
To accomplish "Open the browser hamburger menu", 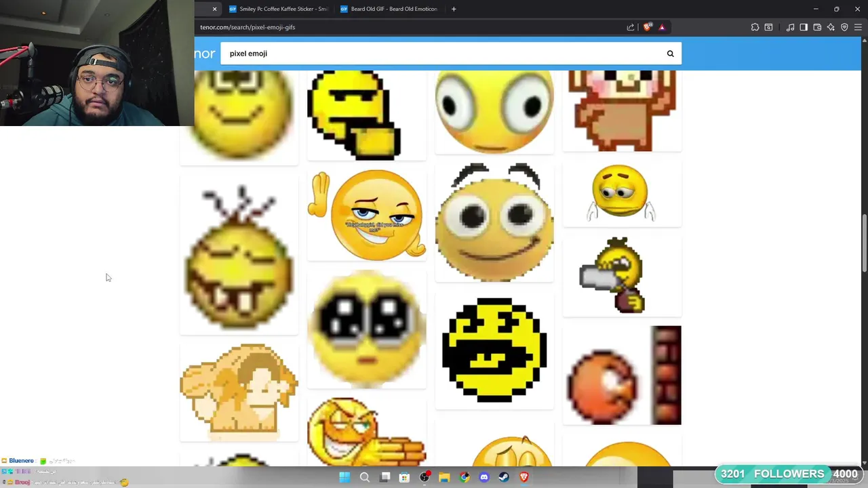I will (858, 27).
